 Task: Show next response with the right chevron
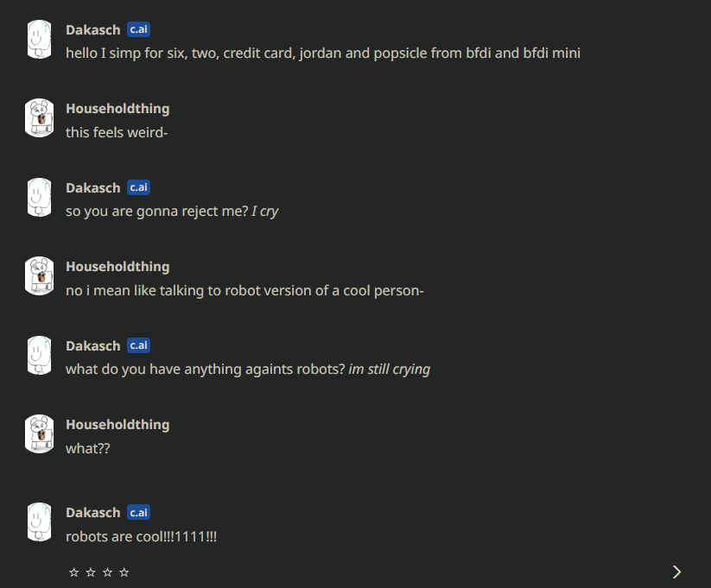676,572
